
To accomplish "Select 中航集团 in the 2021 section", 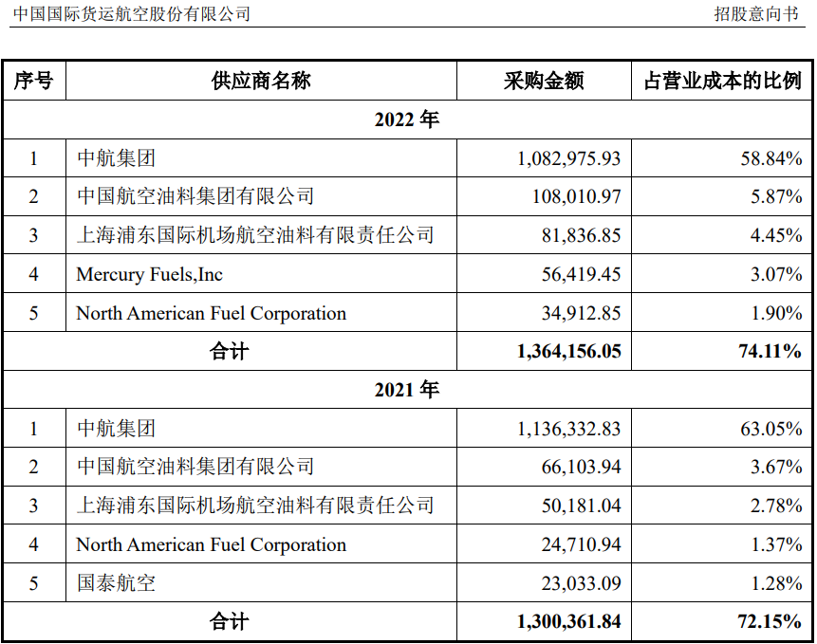I will pyautogui.click(x=116, y=429).
